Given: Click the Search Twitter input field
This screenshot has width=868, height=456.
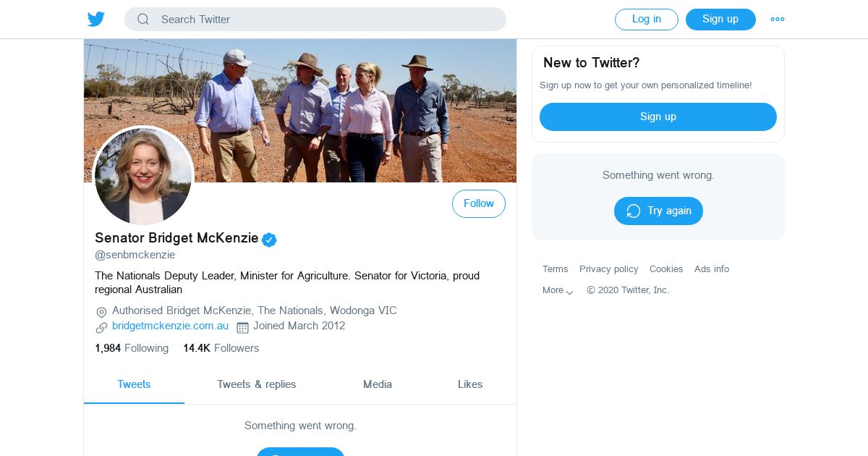Looking at the screenshot, I should tap(325, 20).
